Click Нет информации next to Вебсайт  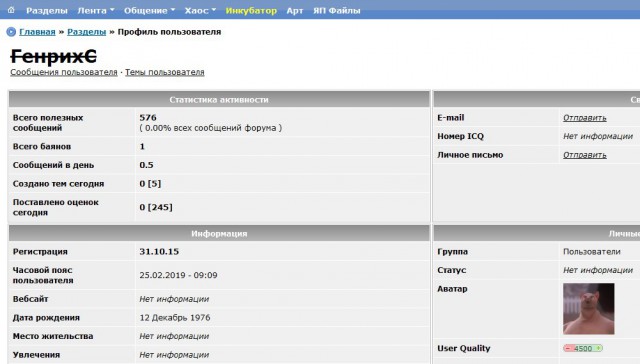pyautogui.click(x=174, y=299)
